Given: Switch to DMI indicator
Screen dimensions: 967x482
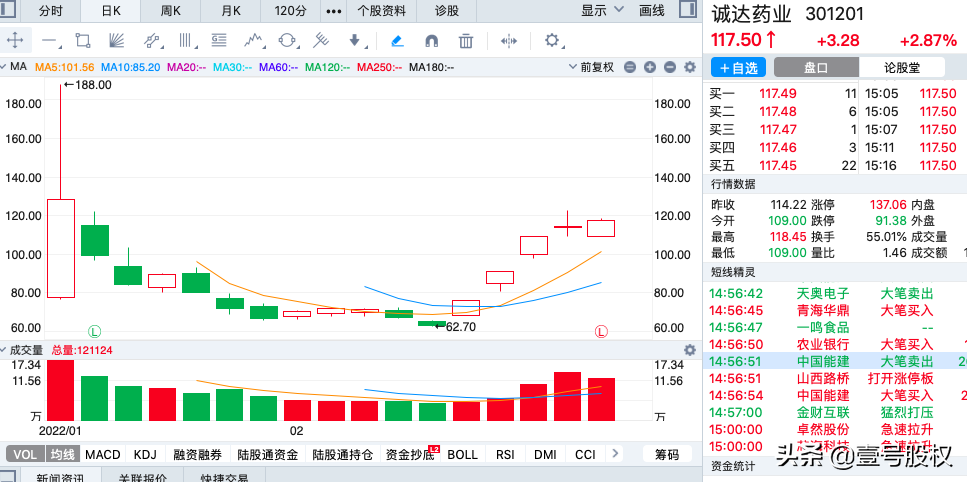Looking at the screenshot, I should 545,455.
